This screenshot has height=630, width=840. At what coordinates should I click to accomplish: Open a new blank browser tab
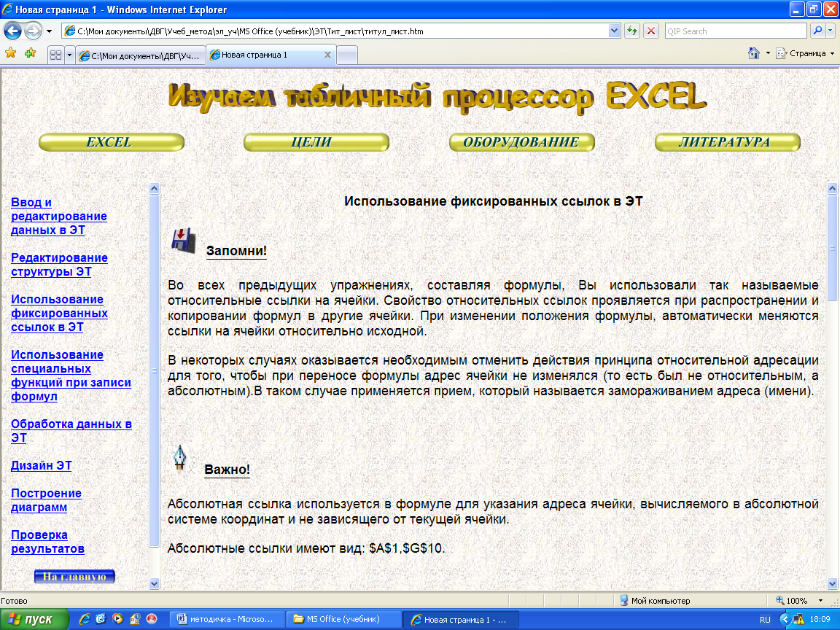click(347, 55)
